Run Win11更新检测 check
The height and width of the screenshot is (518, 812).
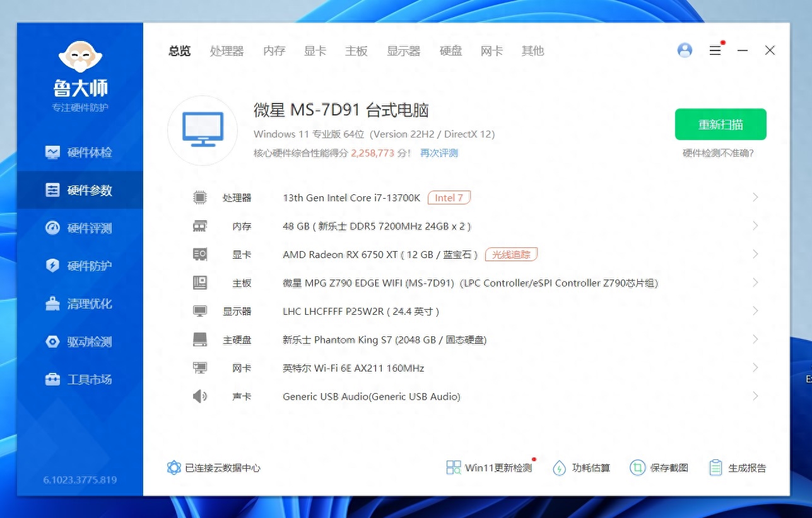pos(490,468)
